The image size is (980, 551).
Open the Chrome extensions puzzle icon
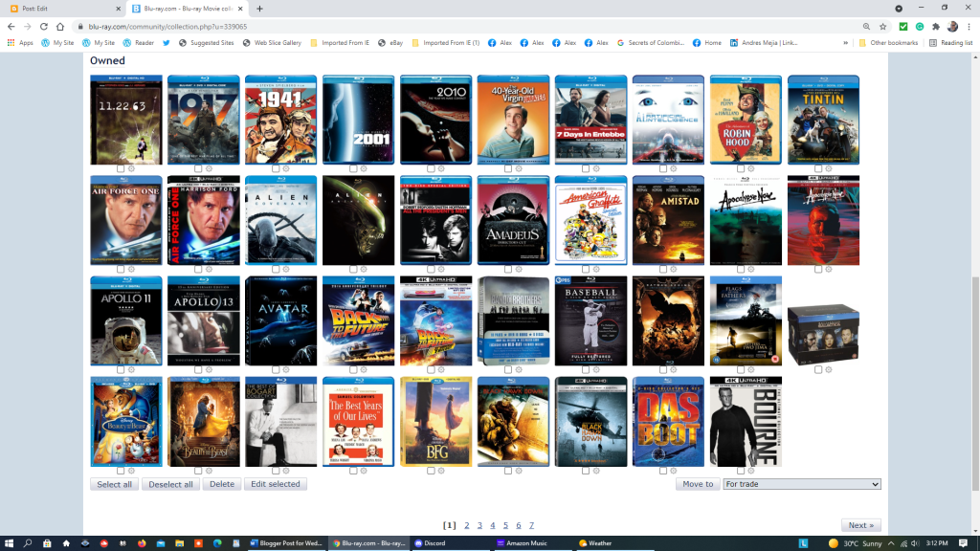pyautogui.click(x=934, y=27)
